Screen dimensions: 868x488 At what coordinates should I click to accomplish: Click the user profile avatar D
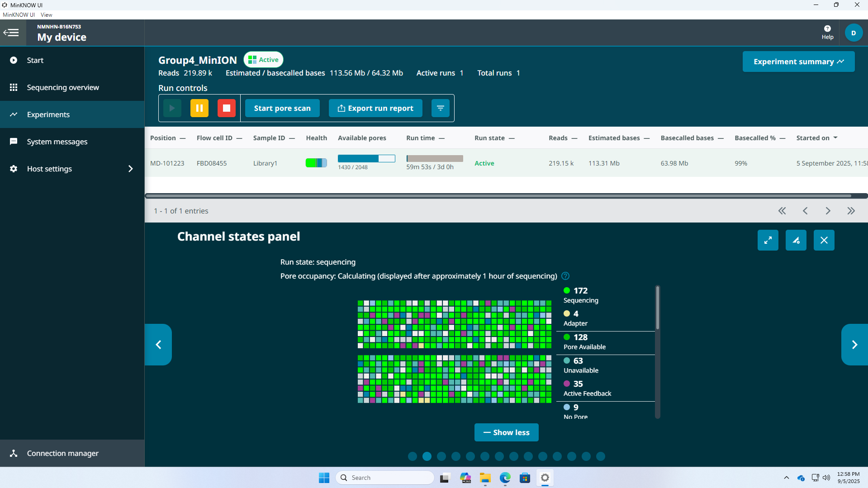pyautogui.click(x=854, y=33)
